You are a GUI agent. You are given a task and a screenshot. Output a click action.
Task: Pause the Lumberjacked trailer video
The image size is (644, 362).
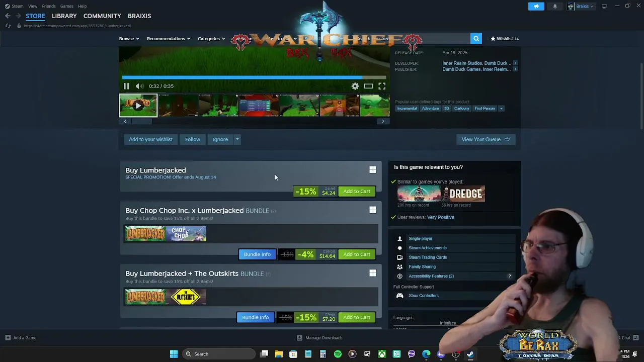tap(126, 86)
